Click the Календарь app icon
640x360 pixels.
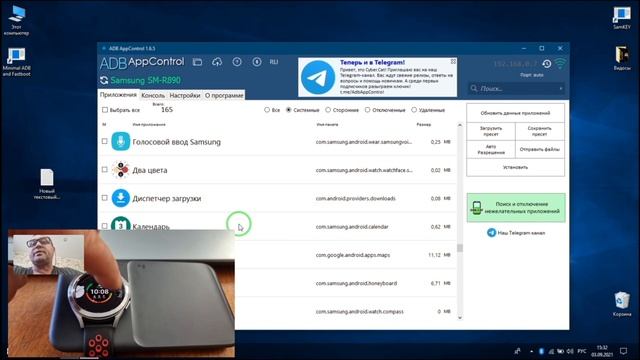click(x=120, y=223)
